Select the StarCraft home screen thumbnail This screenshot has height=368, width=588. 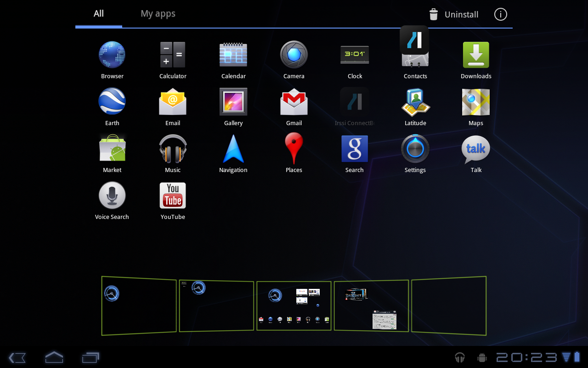[371, 305]
